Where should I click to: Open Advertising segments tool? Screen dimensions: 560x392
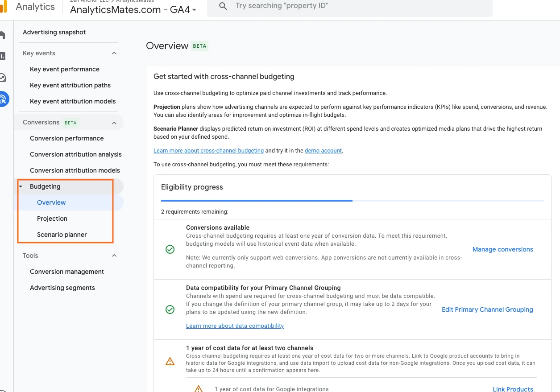62,288
